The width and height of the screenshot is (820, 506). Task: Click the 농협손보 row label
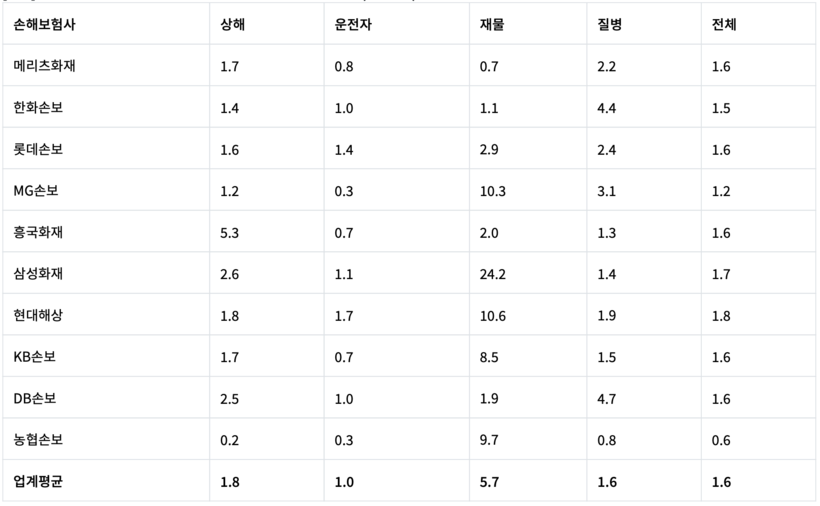coord(38,440)
